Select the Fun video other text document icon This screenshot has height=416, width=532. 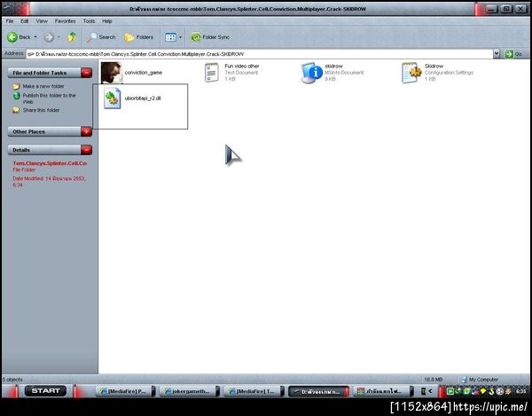[212, 72]
